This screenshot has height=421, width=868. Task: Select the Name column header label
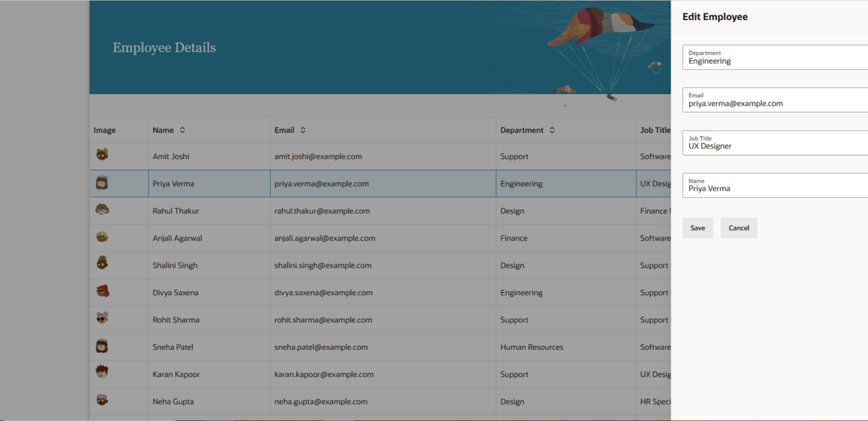[x=163, y=130]
